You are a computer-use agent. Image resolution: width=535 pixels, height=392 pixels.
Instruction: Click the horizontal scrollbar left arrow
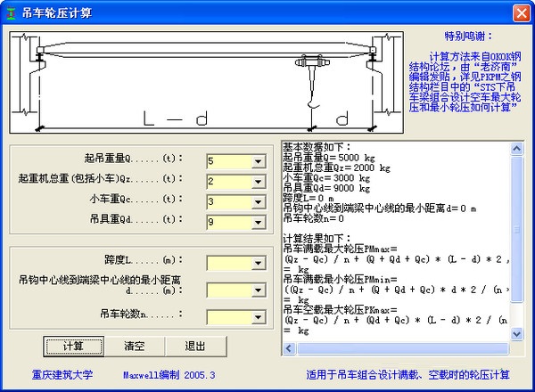click(289, 348)
